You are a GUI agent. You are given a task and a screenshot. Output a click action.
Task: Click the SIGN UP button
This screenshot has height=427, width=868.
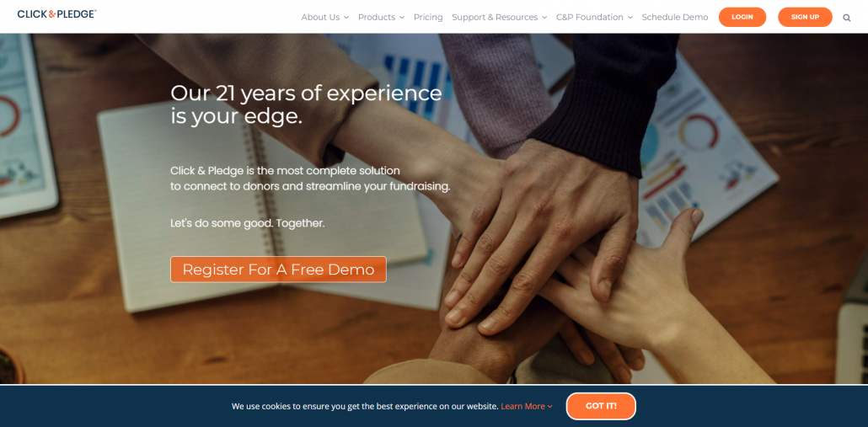coord(805,17)
